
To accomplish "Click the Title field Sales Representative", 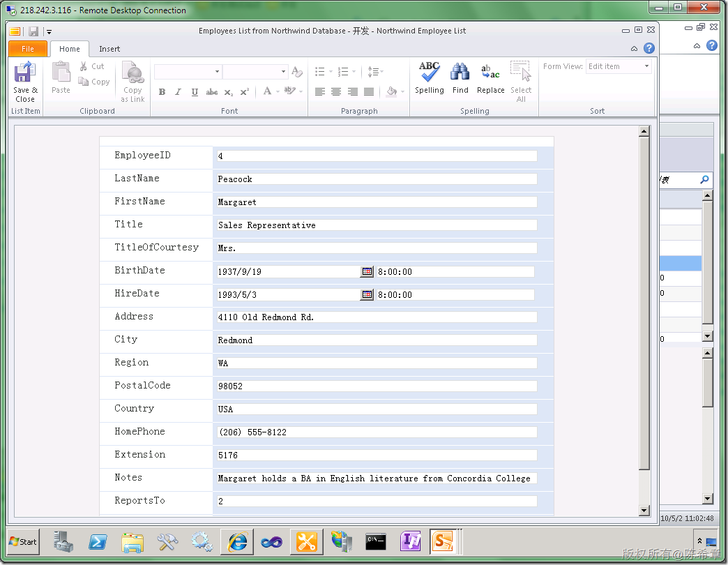I will tap(377, 225).
